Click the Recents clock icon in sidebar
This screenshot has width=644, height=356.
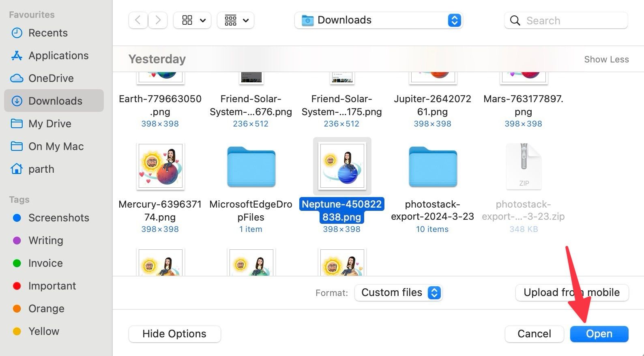click(17, 33)
